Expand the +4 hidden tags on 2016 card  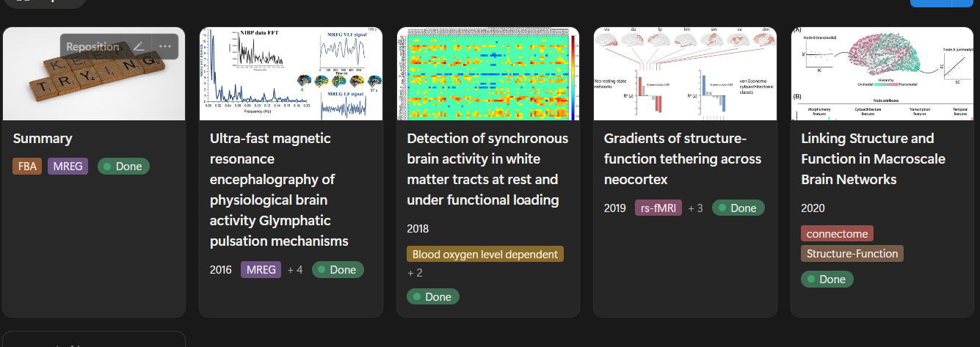(295, 270)
